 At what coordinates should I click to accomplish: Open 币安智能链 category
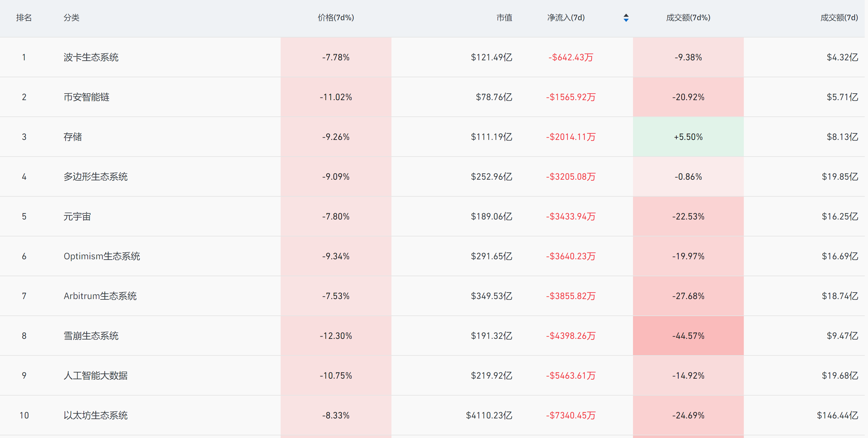coord(87,97)
